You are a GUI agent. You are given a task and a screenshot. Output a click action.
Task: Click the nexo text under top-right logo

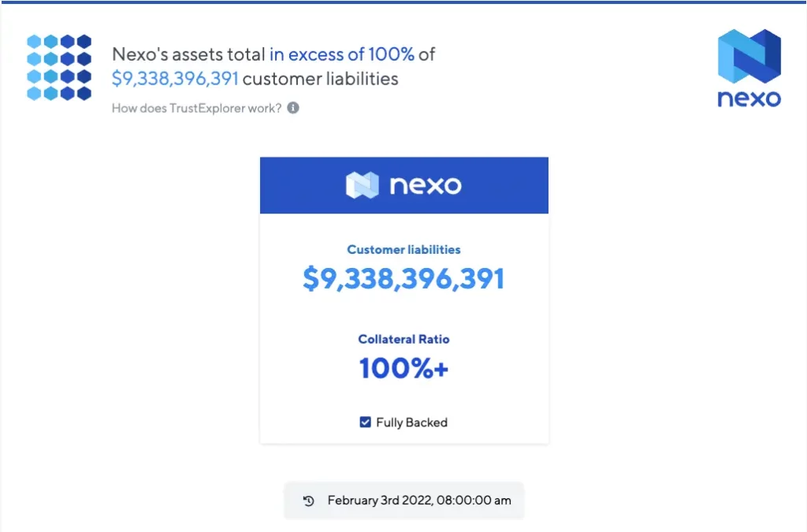pyautogui.click(x=749, y=99)
